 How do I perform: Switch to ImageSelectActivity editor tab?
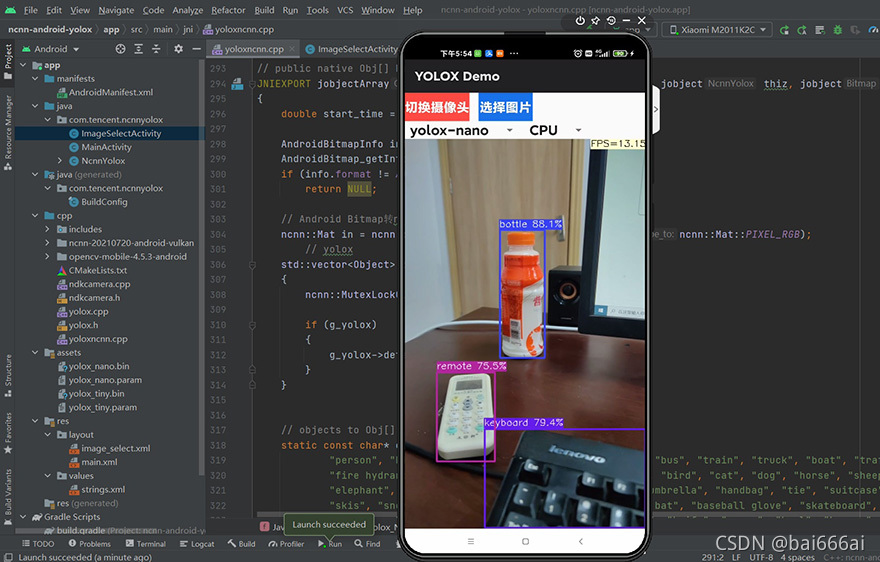click(352, 49)
